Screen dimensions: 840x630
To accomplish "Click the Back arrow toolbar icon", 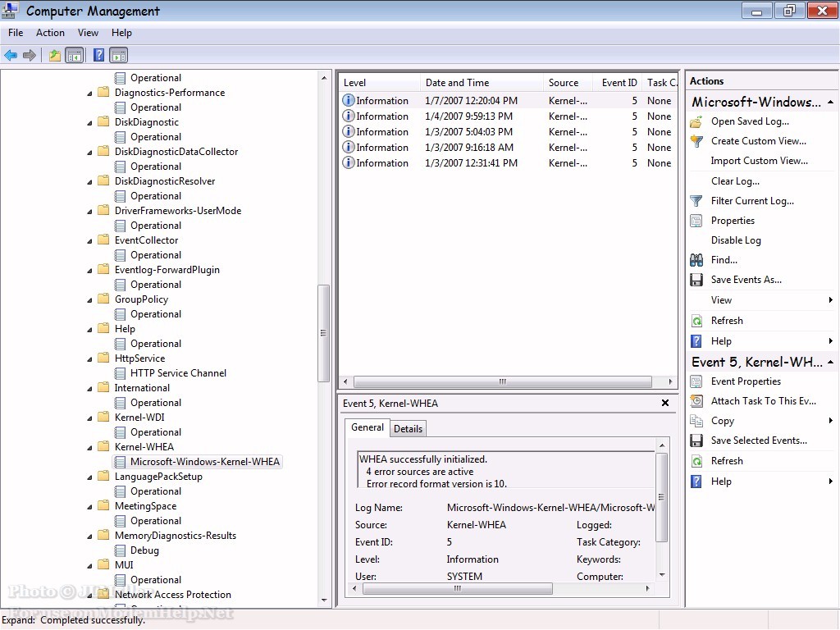I will [11, 55].
